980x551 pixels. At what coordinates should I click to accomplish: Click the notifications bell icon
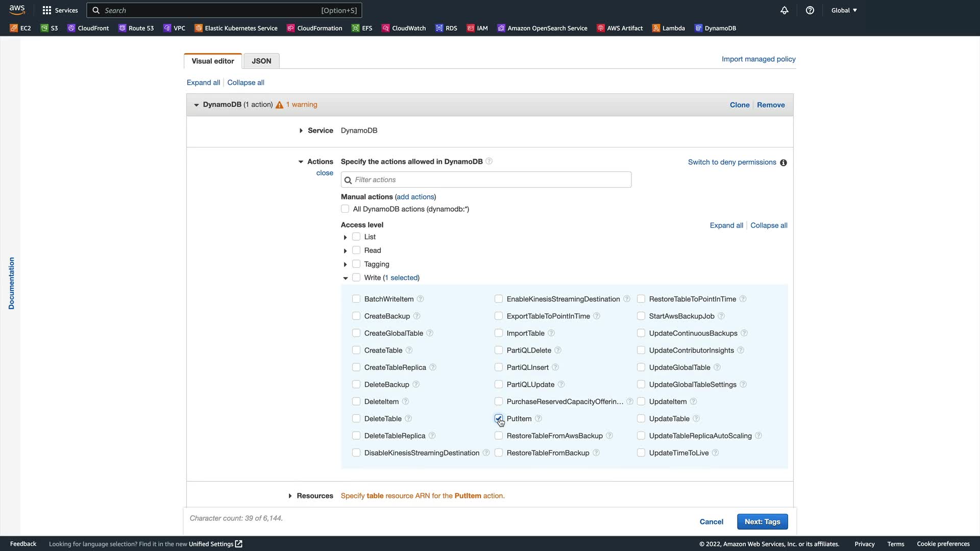[785, 10]
